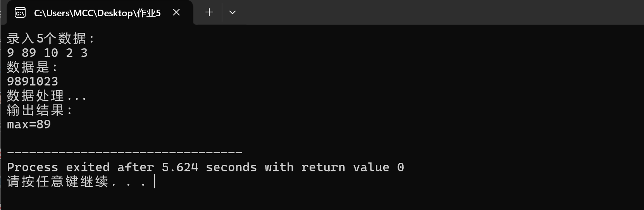
Task: Click the blank terminal area below the prompt
Action: pyautogui.click(x=322, y=199)
